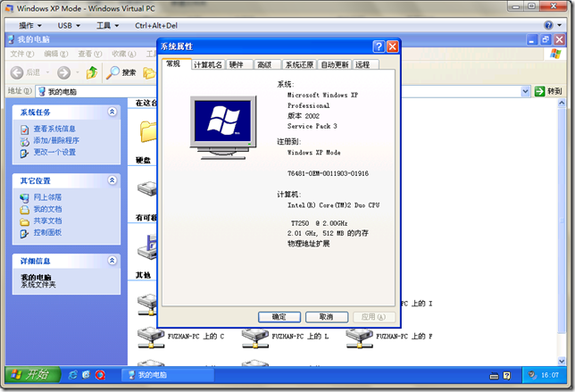Click 我的电脑 taskbar button

tap(168, 375)
